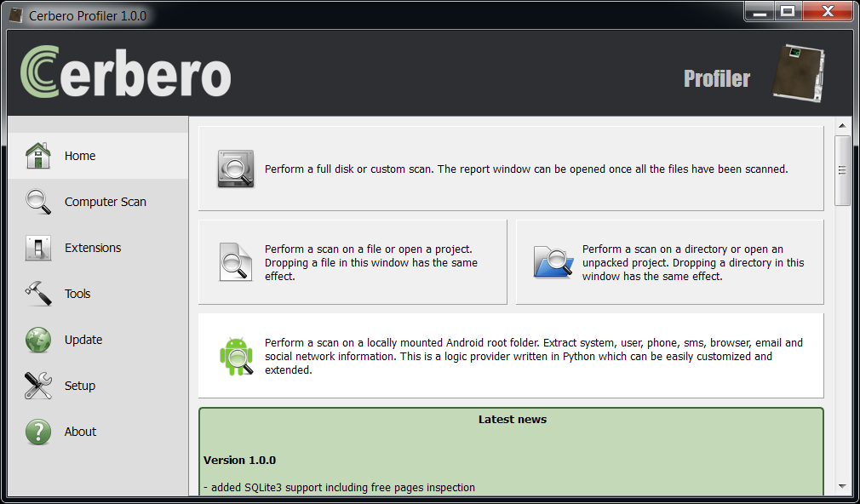Viewport: 860px width, 504px height.
Task: Start scan of mounted Android root folder
Action: [x=511, y=356]
